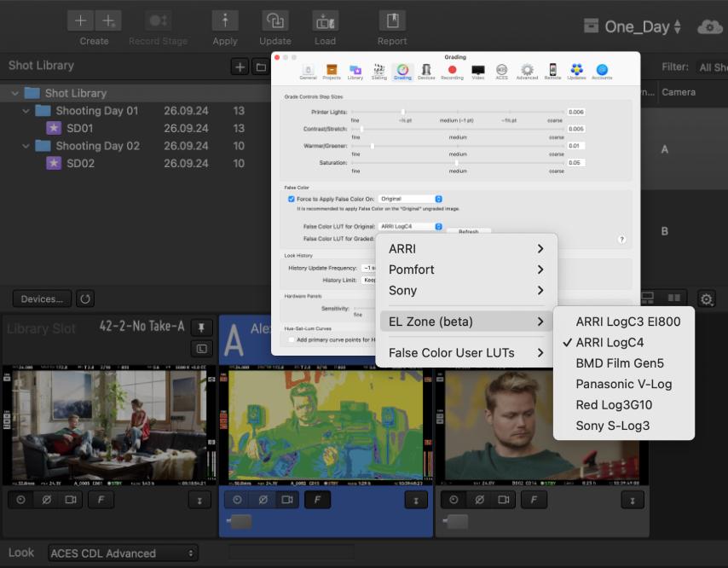Screen dimensions: 728x568
Task: Click the Apply toolbar icon
Action: pos(225,21)
